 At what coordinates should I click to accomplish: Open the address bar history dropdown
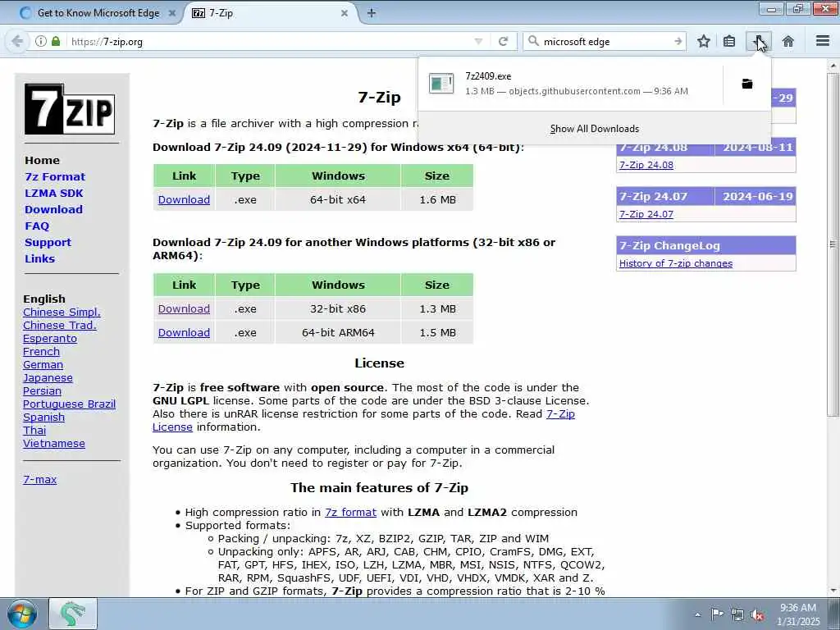coord(478,41)
